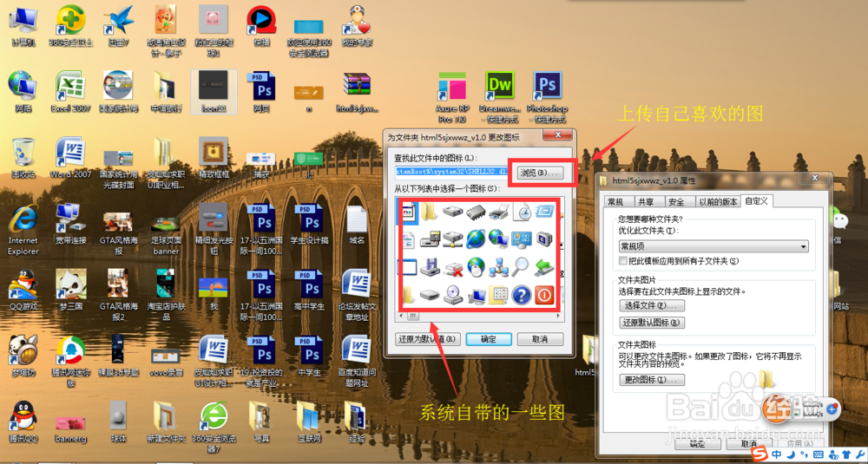Select the floppy disk drive icon
868x464 pixels.
[x=430, y=267]
